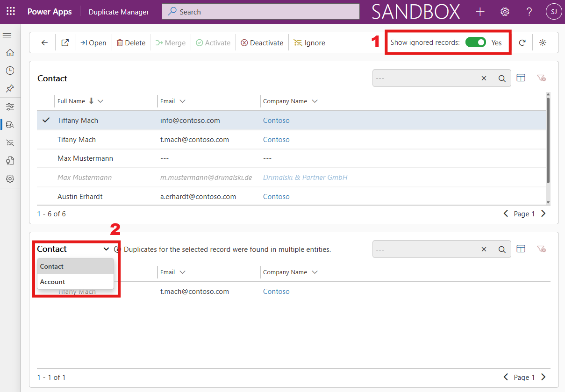
Task: Clear filters on the upper Contact grid
Action: [x=541, y=78]
